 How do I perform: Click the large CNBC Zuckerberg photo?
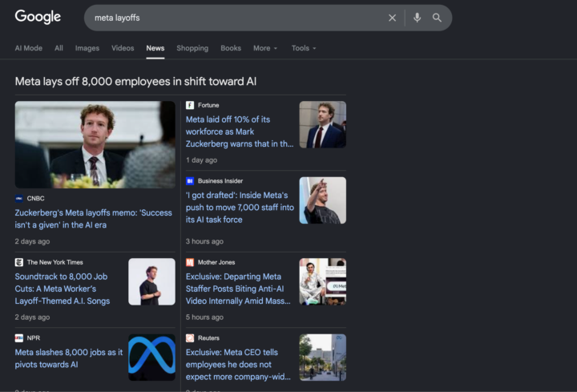pos(95,144)
